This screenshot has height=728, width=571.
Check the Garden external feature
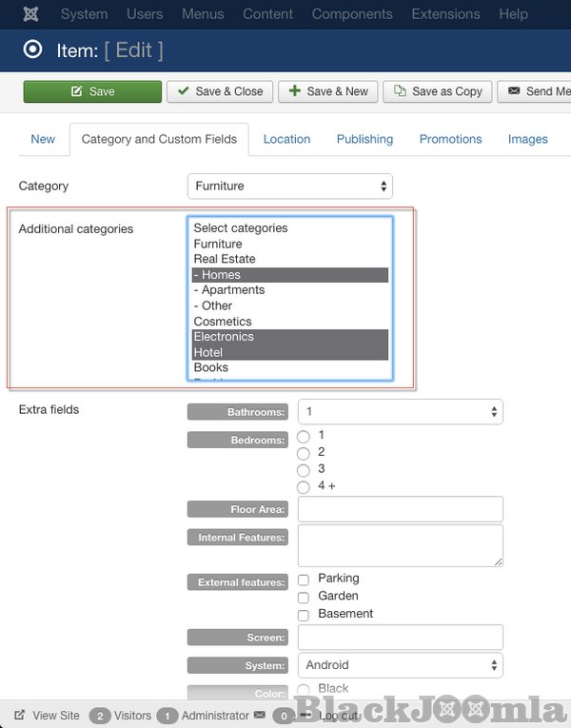coord(304,597)
